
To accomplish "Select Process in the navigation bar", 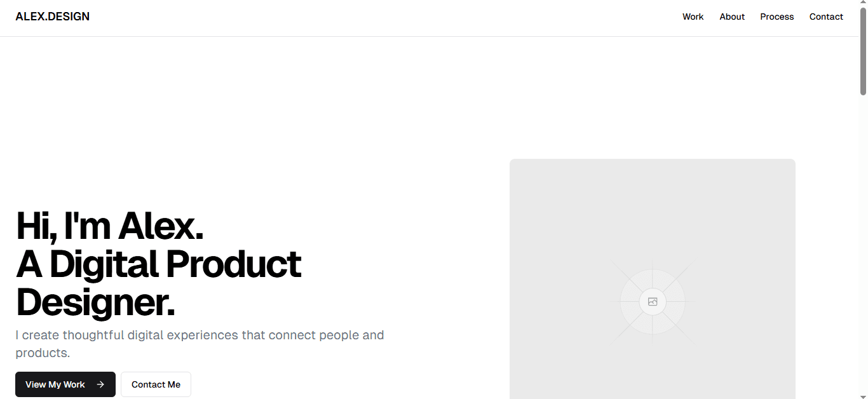I will (777, 17).
